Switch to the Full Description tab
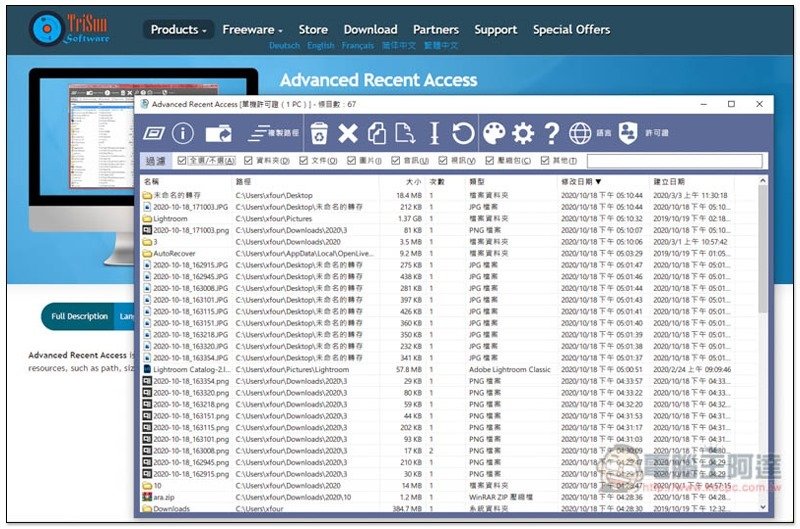This screenshot has height=529, width=800. click(80, 316)
